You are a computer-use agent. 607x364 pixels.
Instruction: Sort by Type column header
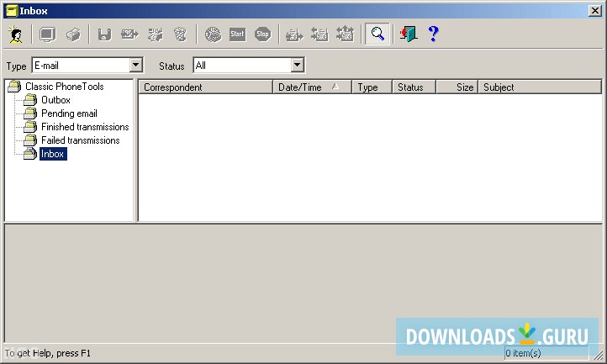372,87
